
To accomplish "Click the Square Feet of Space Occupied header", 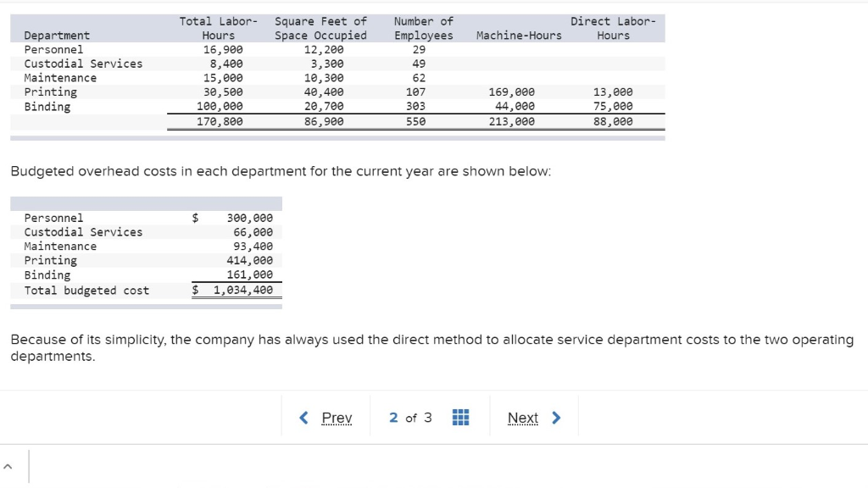I will 320,28.
